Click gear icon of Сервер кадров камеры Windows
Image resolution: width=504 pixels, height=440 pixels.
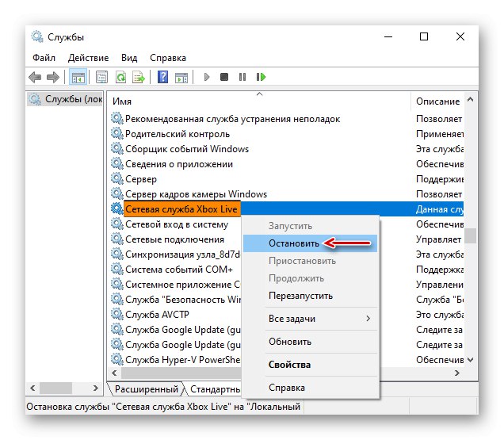point(117,193)
